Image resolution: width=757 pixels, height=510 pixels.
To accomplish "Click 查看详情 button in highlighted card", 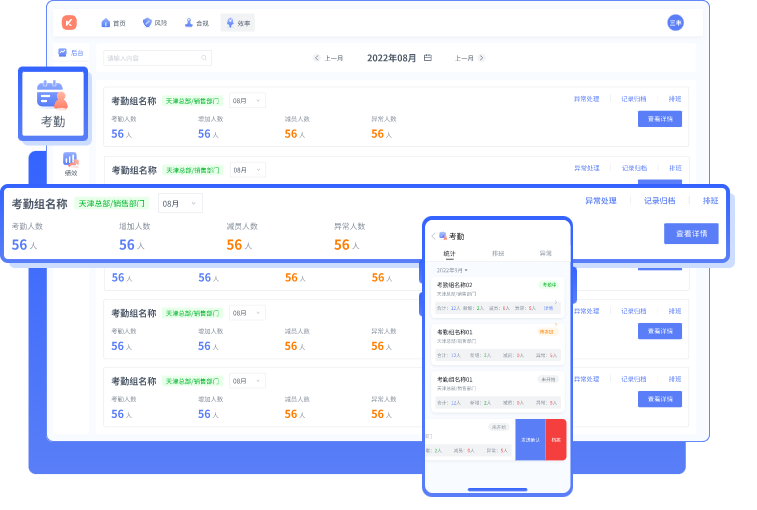I will coord(690,233).
